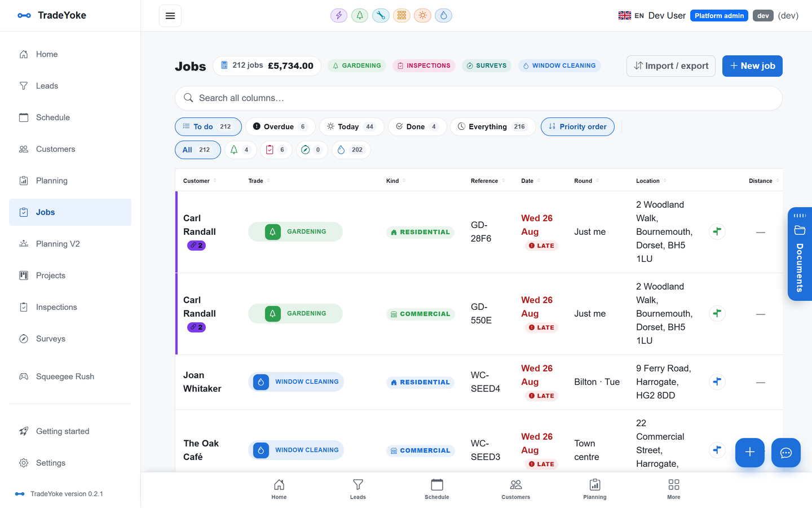Viewport: 812px width, 508px height.
Task: Click the purple lightning bolt trade icon
Action: 339,16
